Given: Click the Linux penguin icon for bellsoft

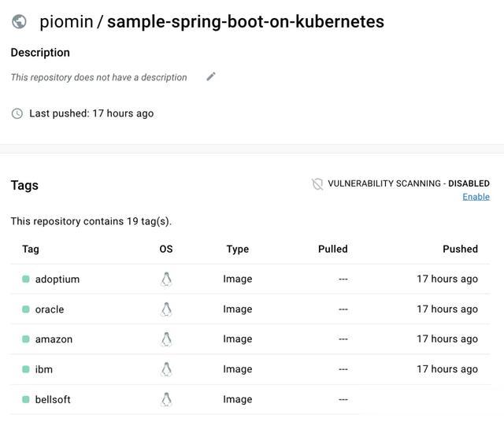Looking at the screenshot, I should coord(166,399).
